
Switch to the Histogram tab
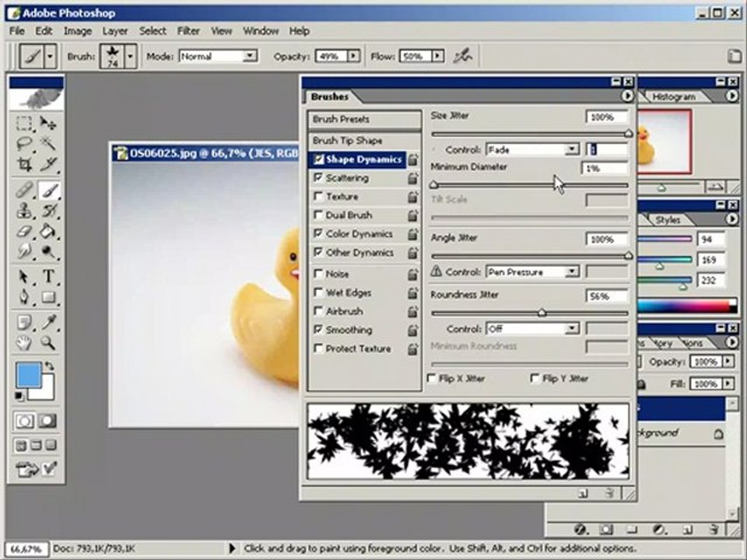coord(673,96)
